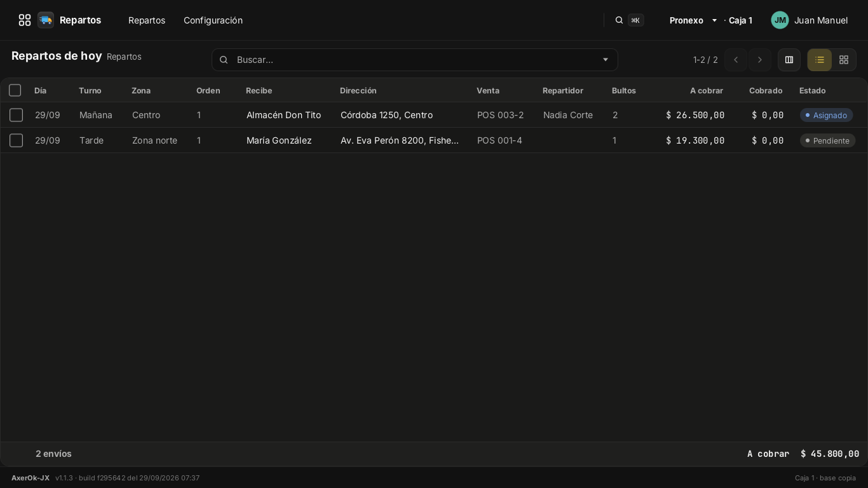Click the Repartos truck app icon
The image size is (868, 488).
46,20
